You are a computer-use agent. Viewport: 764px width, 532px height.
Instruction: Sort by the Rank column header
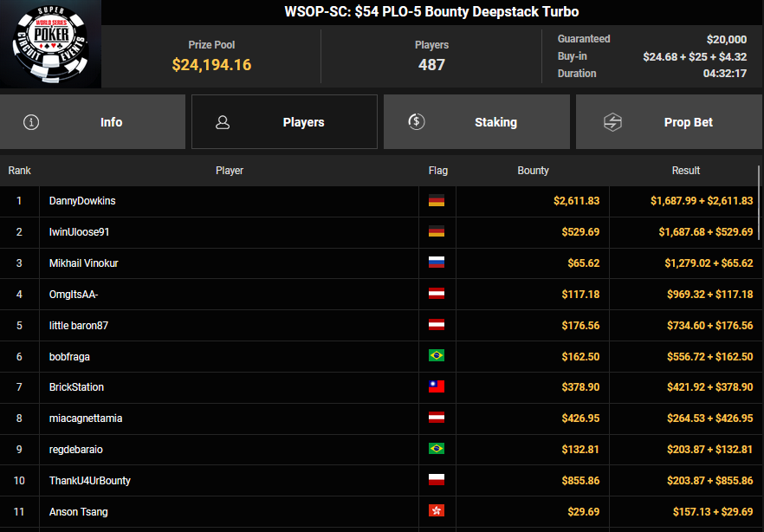pos(19,171)
